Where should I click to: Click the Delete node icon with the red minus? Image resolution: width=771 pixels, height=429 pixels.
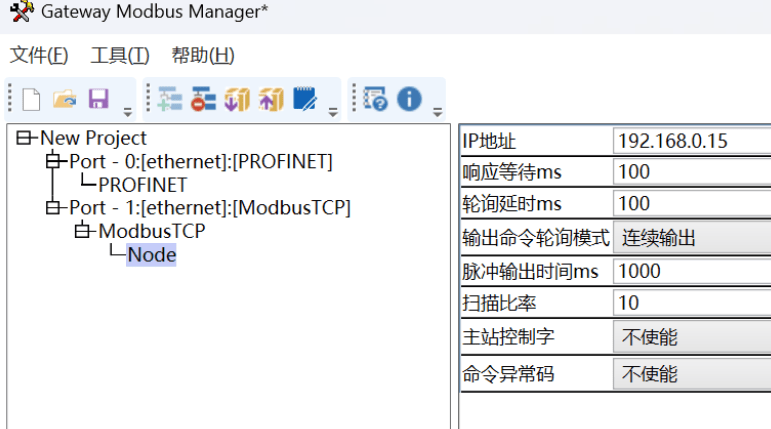click(x=204, y=99)
